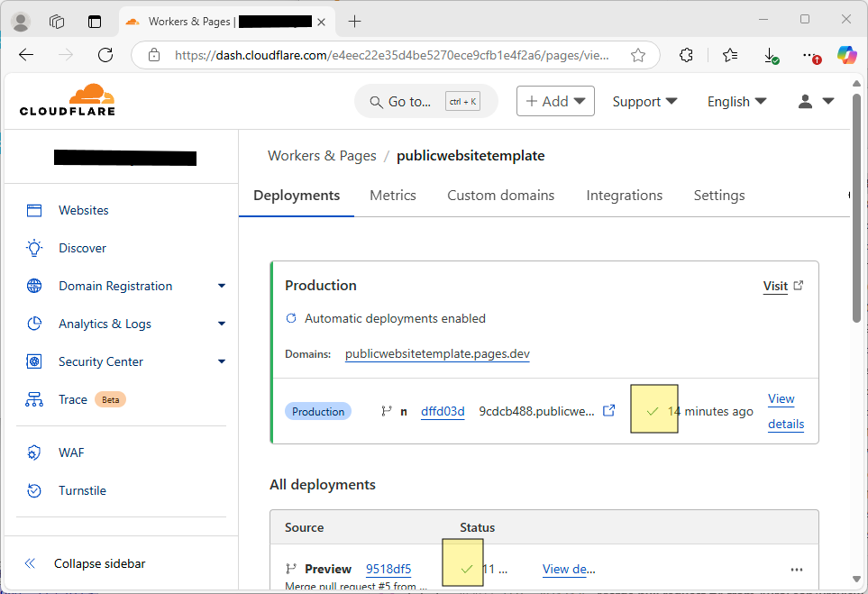Open the Add dropdown menu

point(555,102)
